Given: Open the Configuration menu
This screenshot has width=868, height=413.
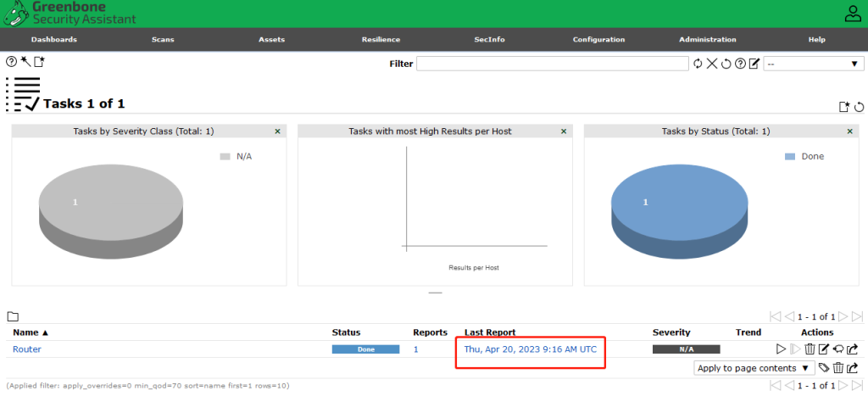Looking at the screenshot, I should pos(598,40).
